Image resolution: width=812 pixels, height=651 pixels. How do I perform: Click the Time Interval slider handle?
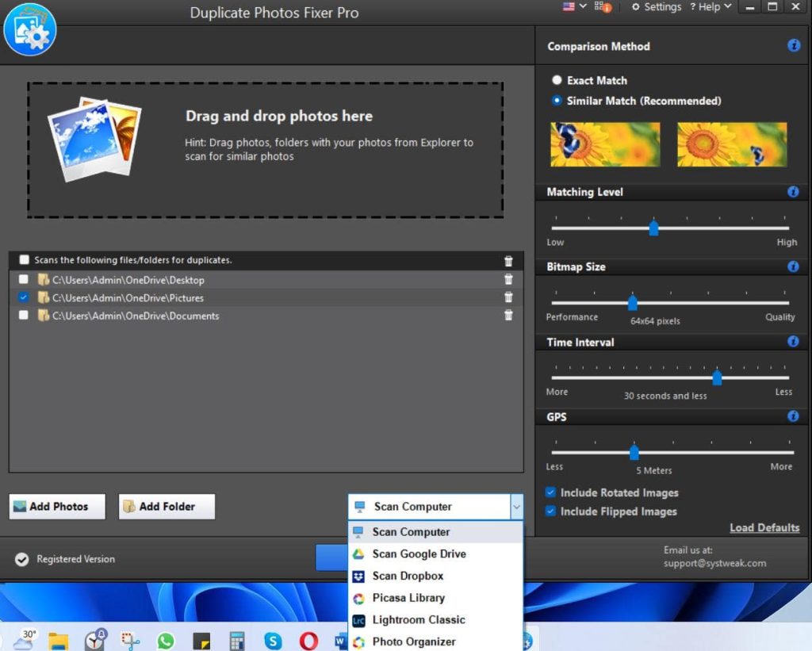[717, 378]
